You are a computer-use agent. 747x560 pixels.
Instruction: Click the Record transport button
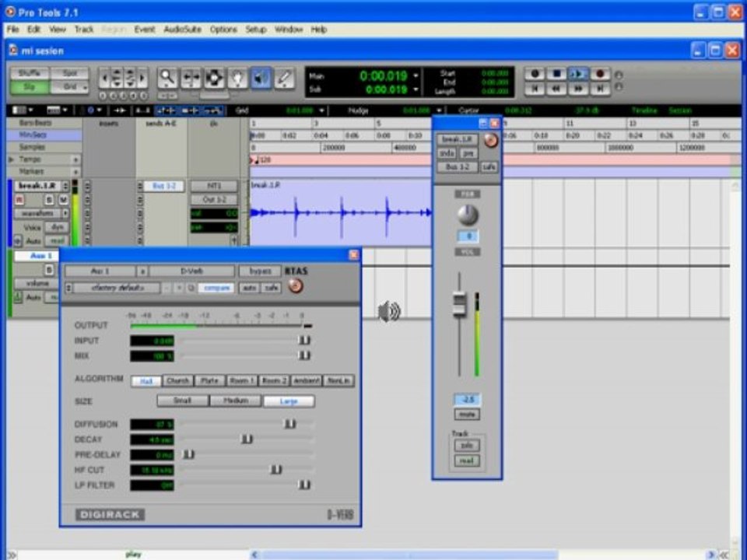pyautogui.click(x=600, y=74)
